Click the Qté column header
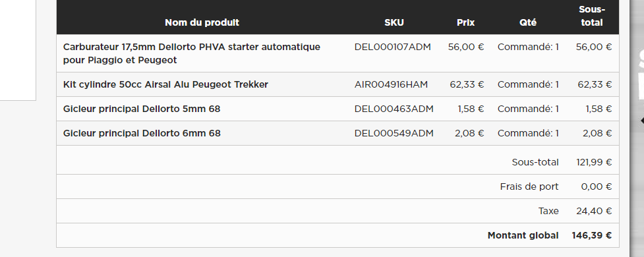Screen dimensions: 644x257 528,22
